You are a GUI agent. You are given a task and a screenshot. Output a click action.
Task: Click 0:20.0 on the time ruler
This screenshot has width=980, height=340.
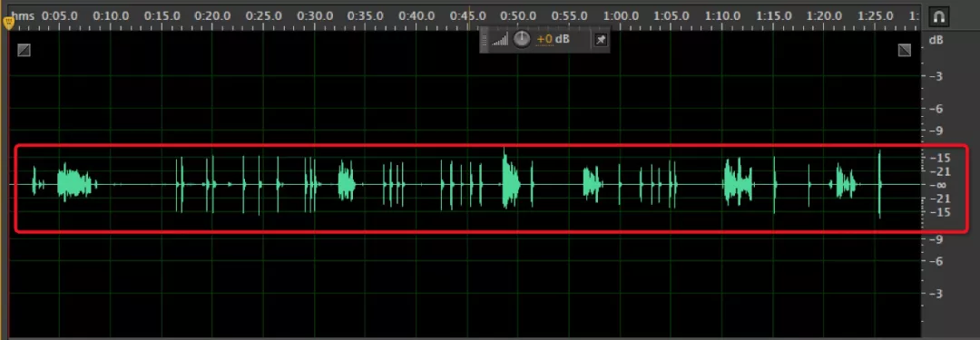212,16
